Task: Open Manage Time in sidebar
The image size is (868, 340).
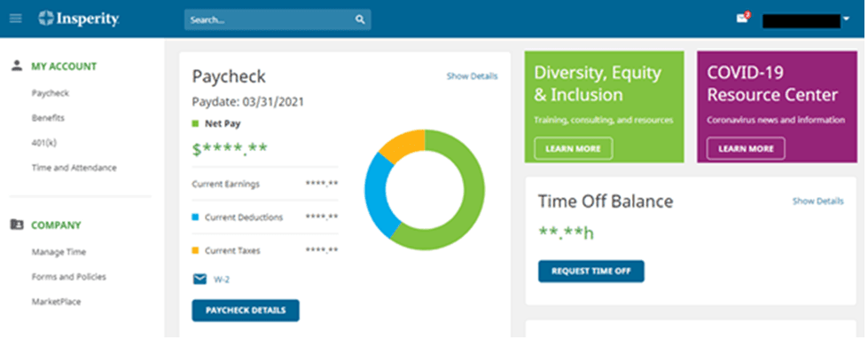Action: 59,252
